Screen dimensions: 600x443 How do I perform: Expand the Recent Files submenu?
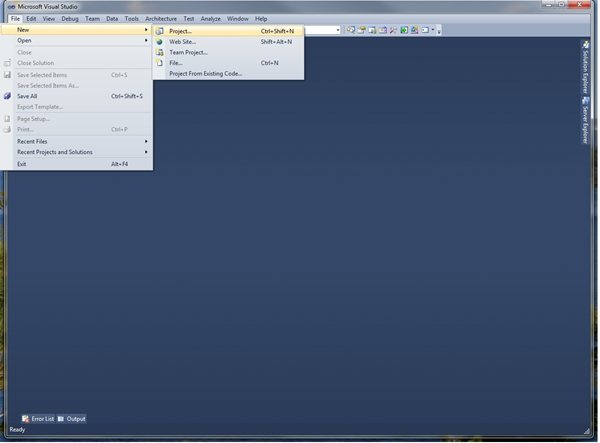77,142
